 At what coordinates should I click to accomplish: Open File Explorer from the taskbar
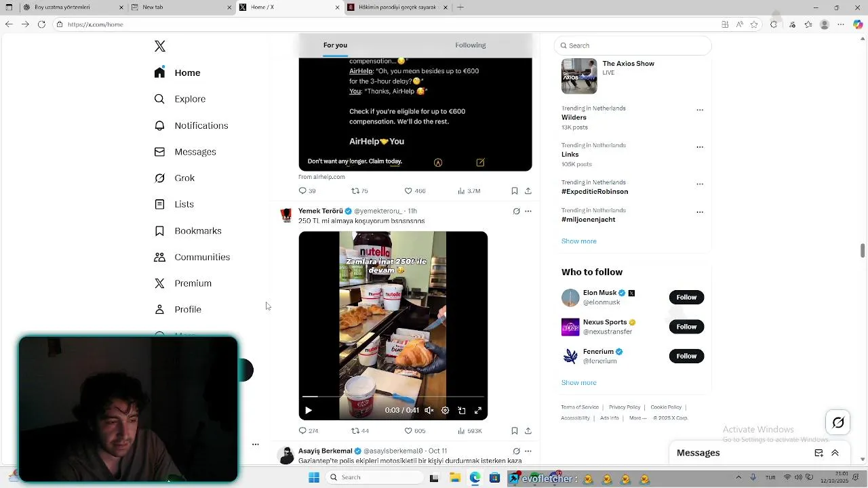pos(455,477)
